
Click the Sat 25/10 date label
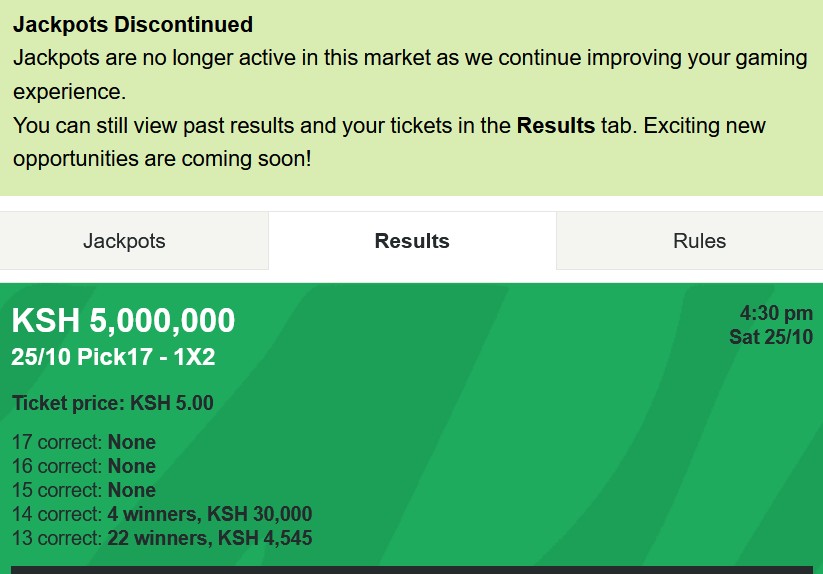click(x=771, y=337)
